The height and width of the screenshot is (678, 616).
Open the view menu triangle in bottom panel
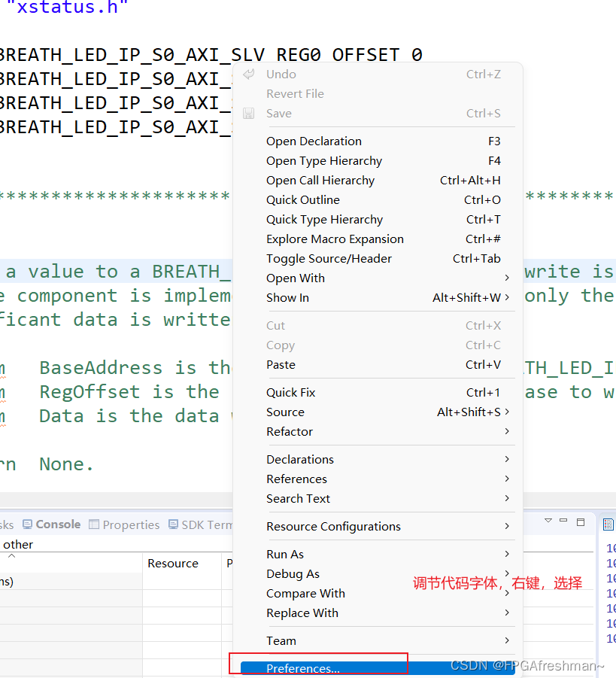tap(548, 521)
